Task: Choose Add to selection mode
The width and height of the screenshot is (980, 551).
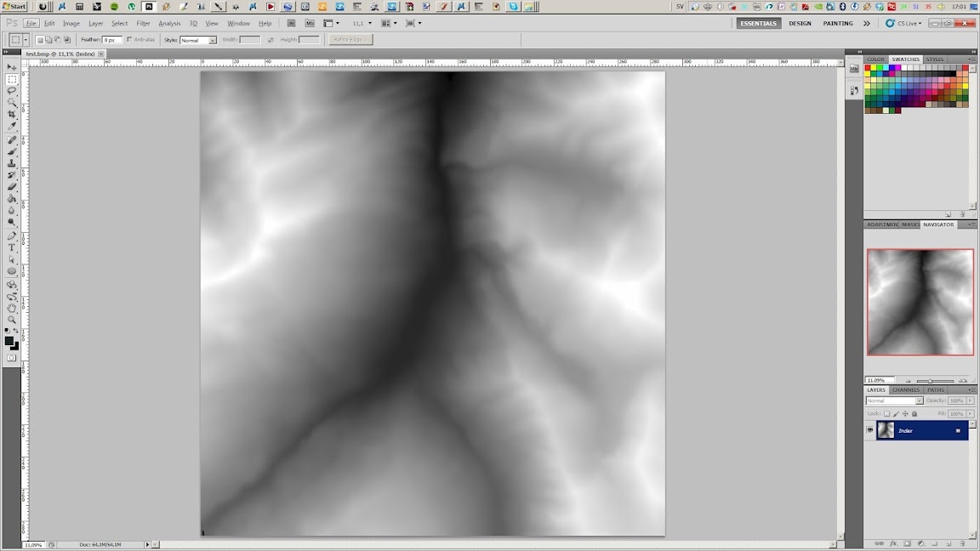Action: 48,39
